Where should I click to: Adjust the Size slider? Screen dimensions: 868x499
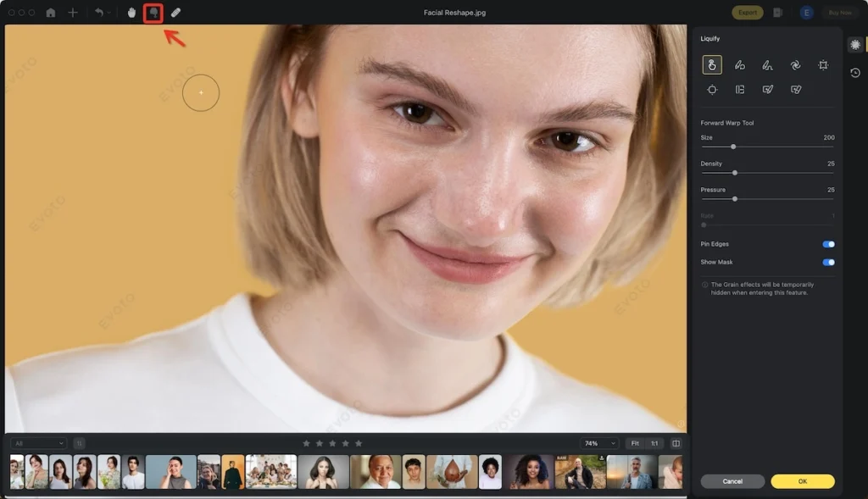click(x=767, y=147)
